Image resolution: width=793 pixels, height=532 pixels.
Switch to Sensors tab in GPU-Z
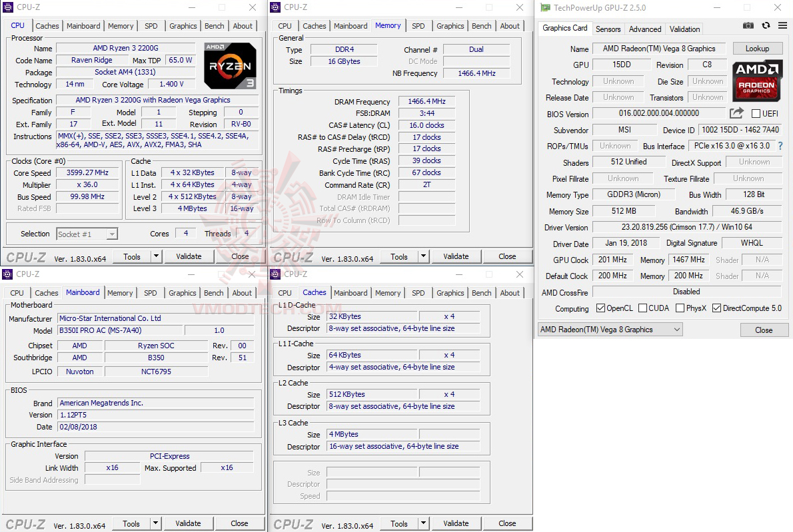click(608, 29)
